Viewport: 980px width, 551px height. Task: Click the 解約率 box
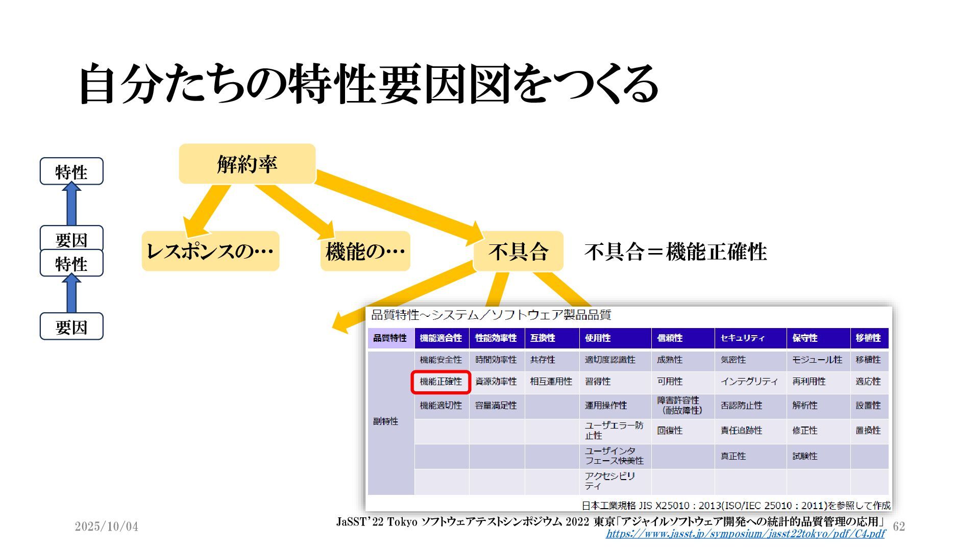pos(247,164)
